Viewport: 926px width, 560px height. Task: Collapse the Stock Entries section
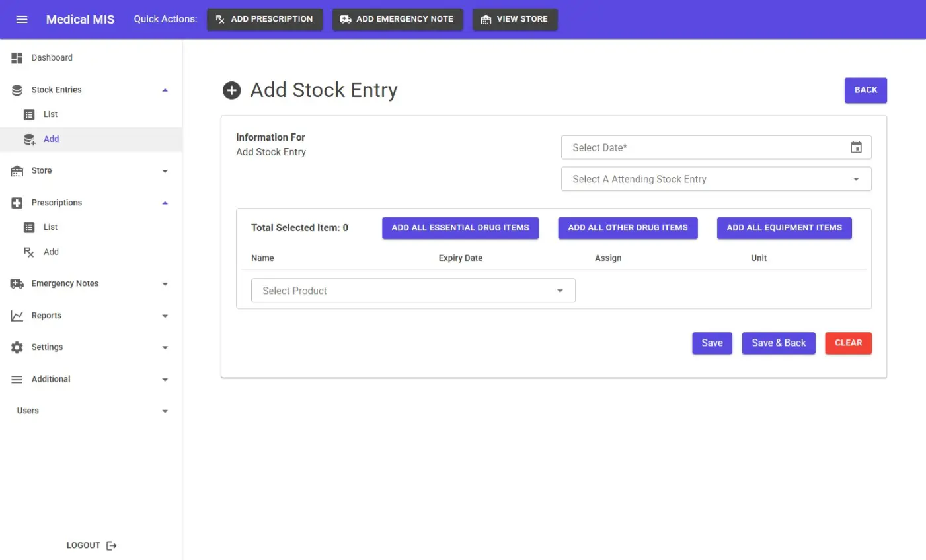165,90
